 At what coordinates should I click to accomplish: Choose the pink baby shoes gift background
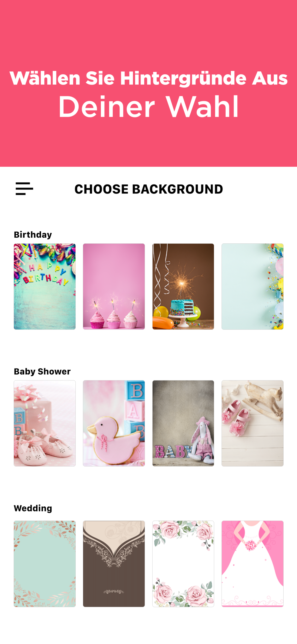(45, 423)
